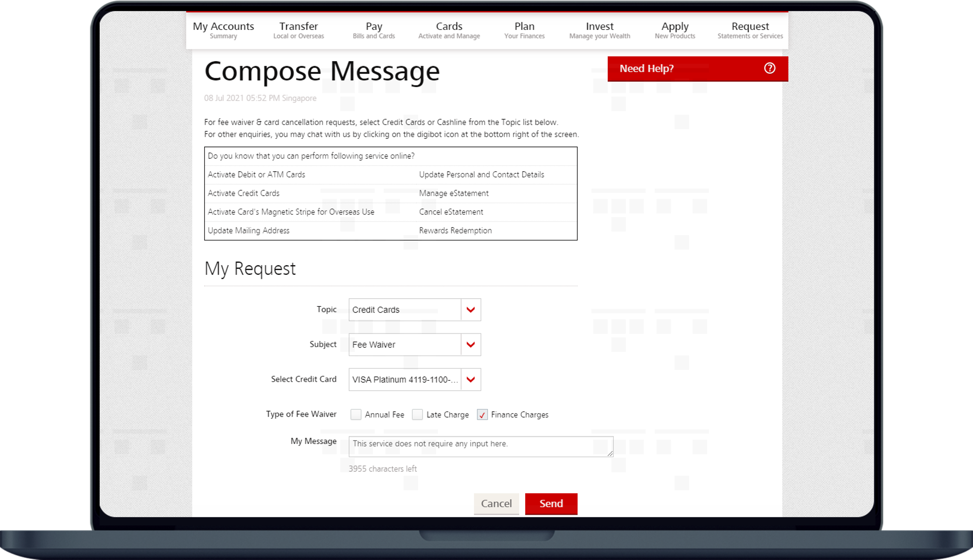Open the My Accounts Summary menu

point(223,30)
